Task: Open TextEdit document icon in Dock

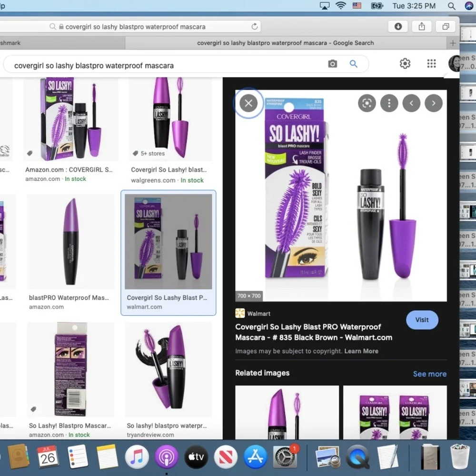Action: click(x=387, y=456)
